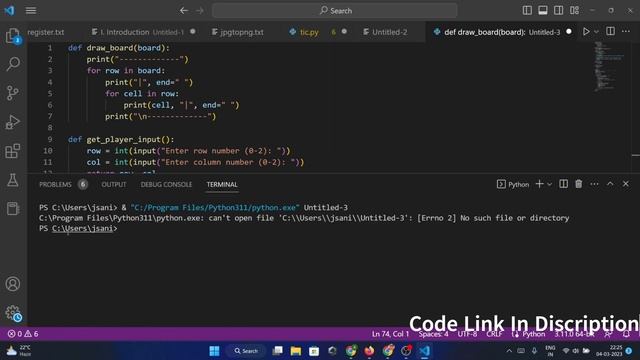Open the Manage gear icon
The height and width of the screenshot is (360, 640).
13,313
